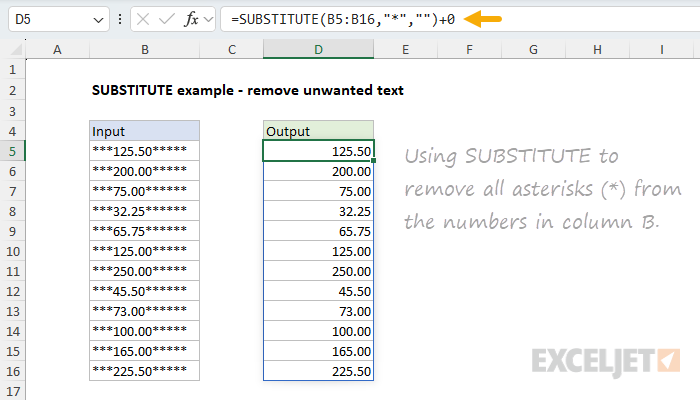Click the Select All corner triangle

pyautogui.click(x=17, y=49)
